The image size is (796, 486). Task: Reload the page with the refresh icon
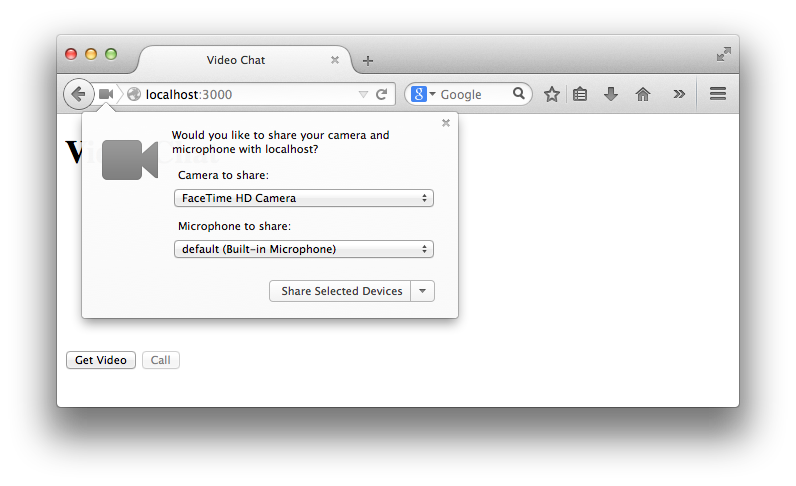click(381, 94)
